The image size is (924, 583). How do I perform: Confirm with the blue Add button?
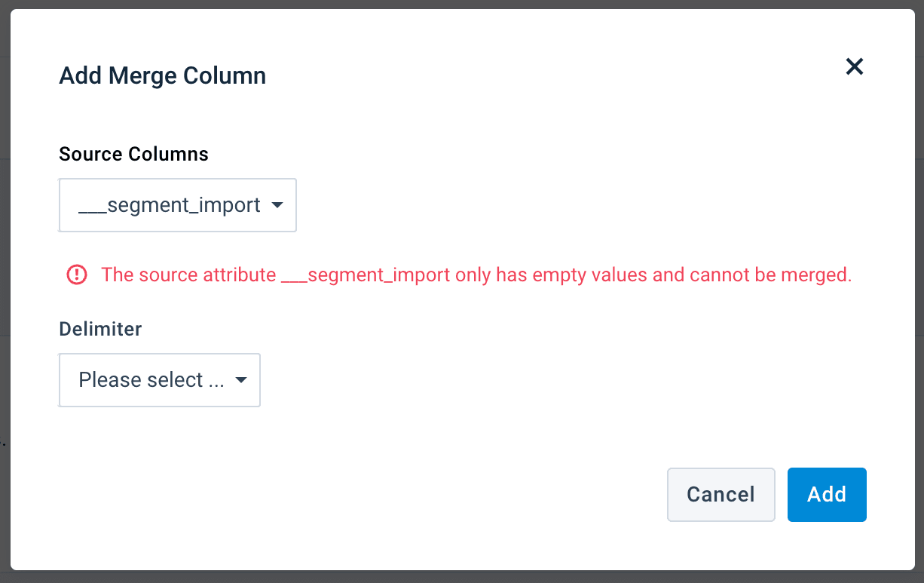pyautogui.click(x=827, y=495)
